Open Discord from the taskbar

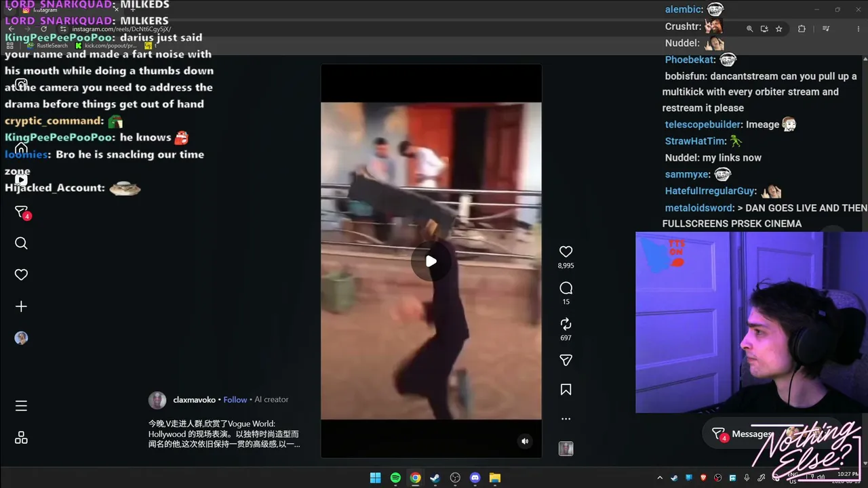coord(475,478)
